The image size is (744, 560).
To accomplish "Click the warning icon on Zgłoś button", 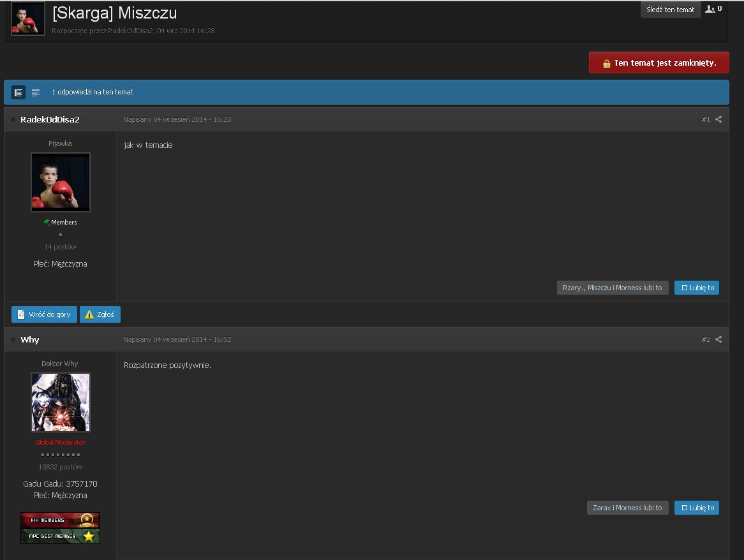I will [x=89, y=314].
